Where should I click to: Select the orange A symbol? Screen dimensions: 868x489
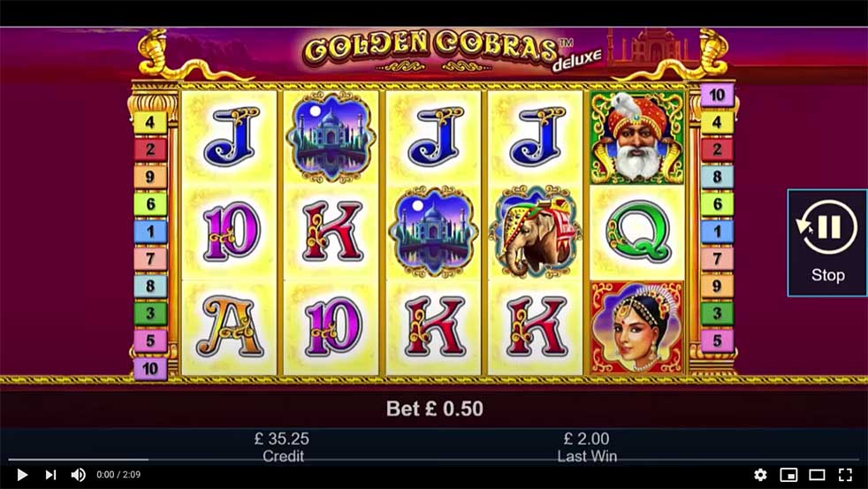click(229, 327)
